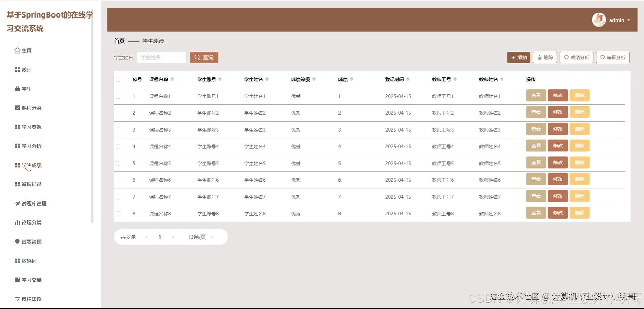Select the checkbox for row 课程名称6
Viewport: 644px width, 309px height.
[118, 180]
